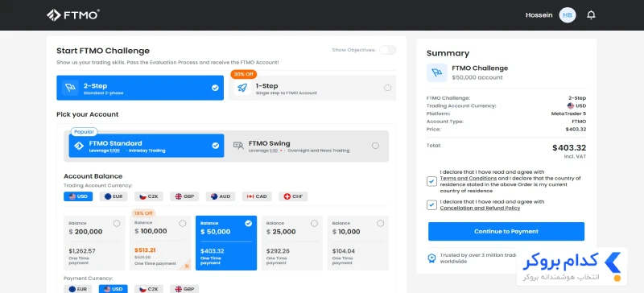Toggle the Terms and Conditions checkbox
644x293 pixels.
(x=431, y=181)
